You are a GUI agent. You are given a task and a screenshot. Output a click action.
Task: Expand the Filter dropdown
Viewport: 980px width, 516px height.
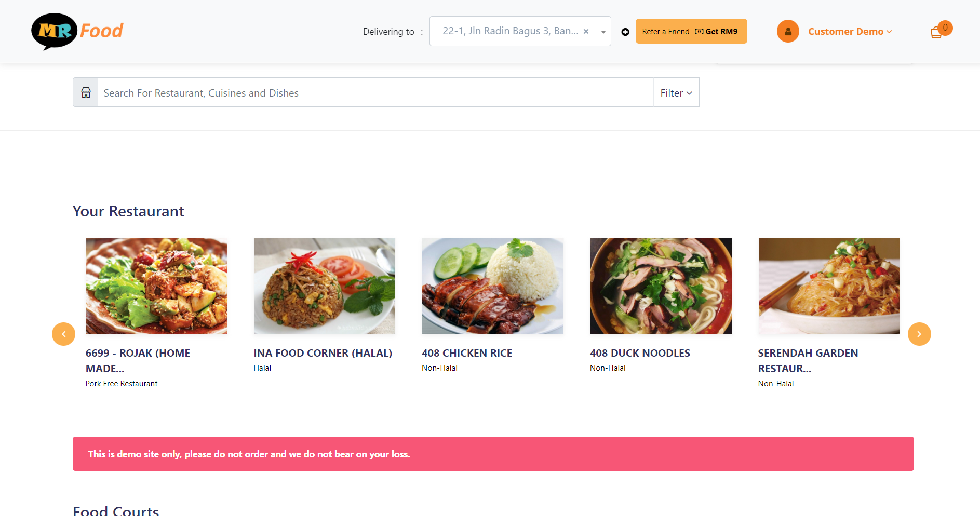[x=676, y=93]
